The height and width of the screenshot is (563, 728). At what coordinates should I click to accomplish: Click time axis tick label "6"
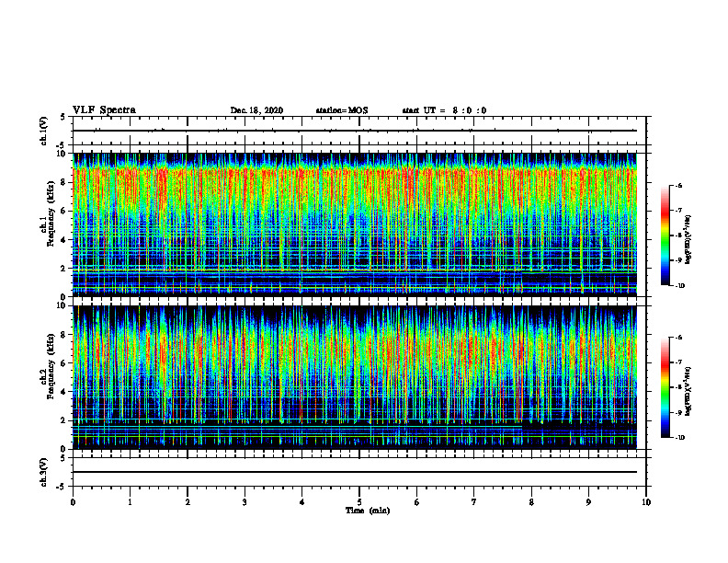click(417, 502)
